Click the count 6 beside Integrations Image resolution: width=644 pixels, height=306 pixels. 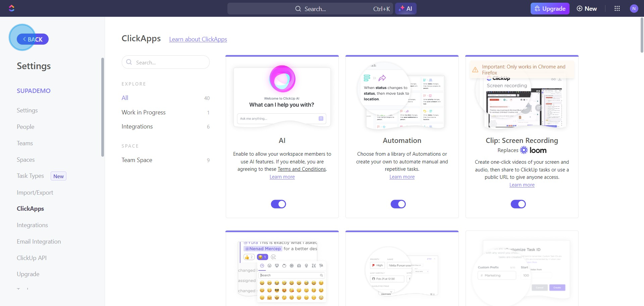[x=208, y=127]
